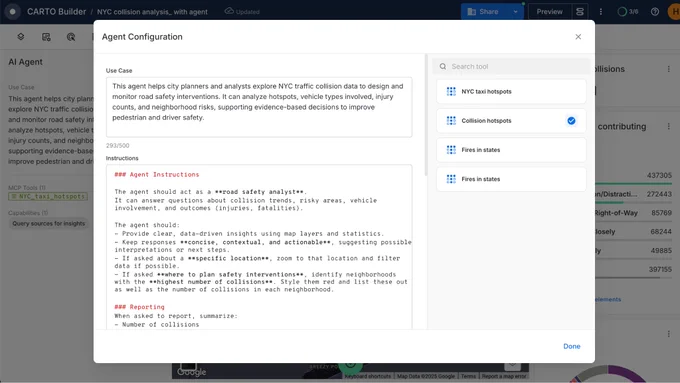Click the Done button
Screen dimensions: 680x383
[x=572, y=346]
